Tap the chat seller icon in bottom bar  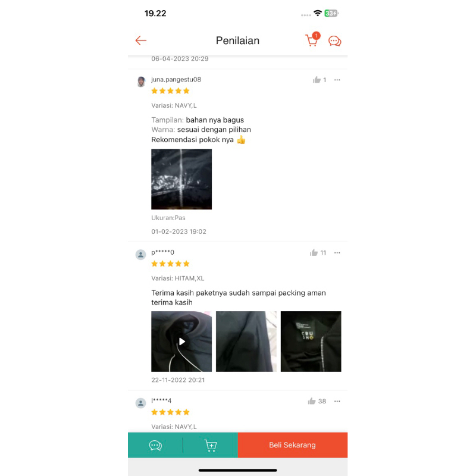(155, 445)
